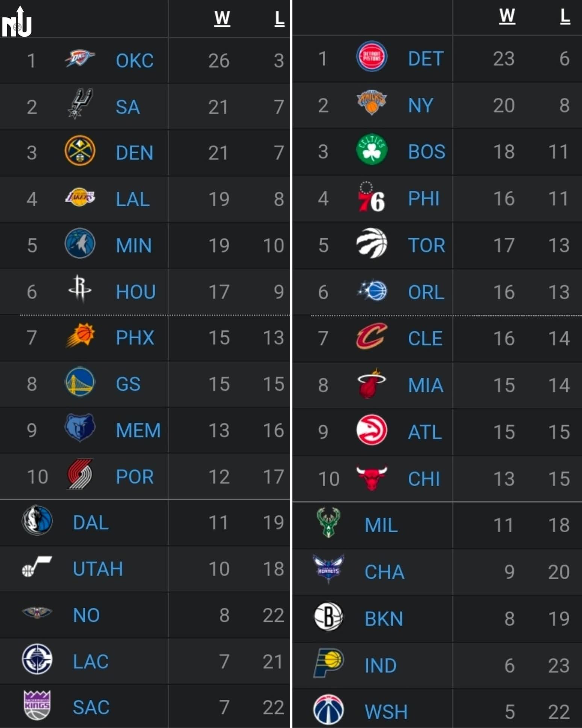Click the Chicago Bulls logo

tap(371, 477)
